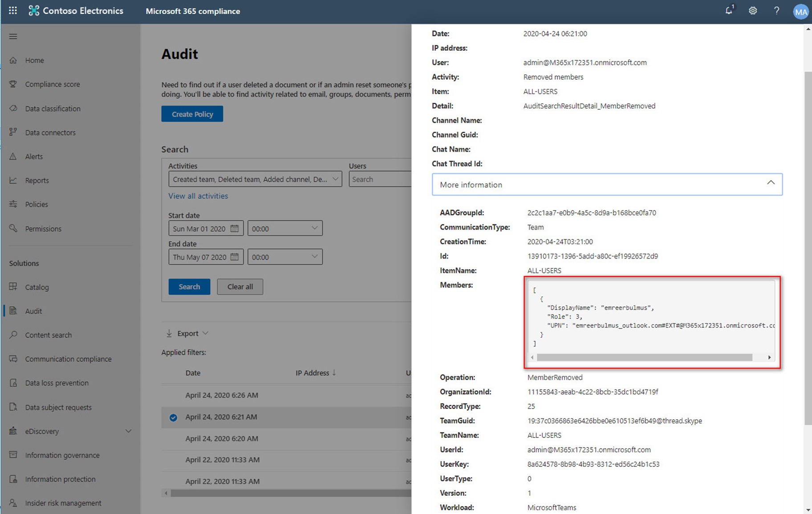The image size is (812, 514).
Task: Click the help question mark icon
Action: [776, 11]
